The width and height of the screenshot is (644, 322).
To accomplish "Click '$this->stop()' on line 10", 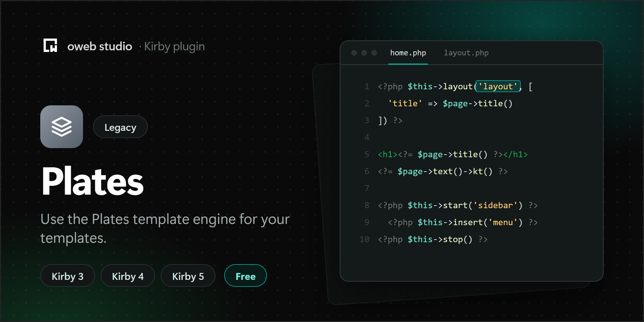I will (440, 239).
